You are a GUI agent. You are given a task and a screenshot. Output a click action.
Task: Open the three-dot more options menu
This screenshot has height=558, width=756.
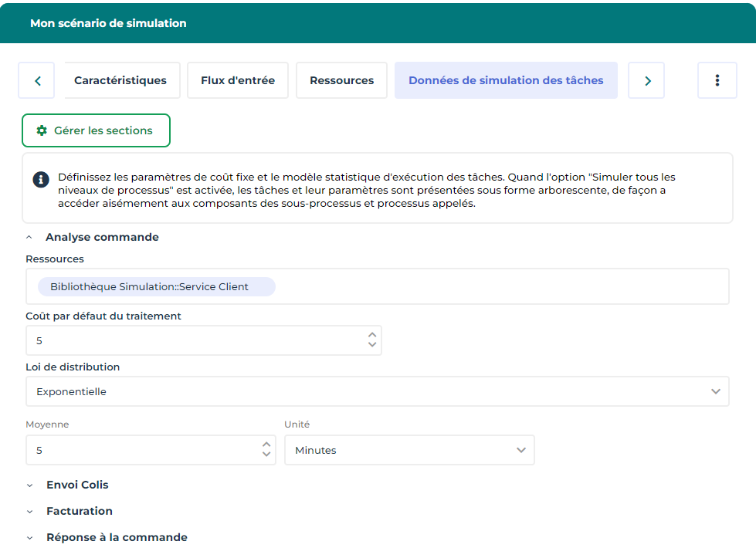717,80
